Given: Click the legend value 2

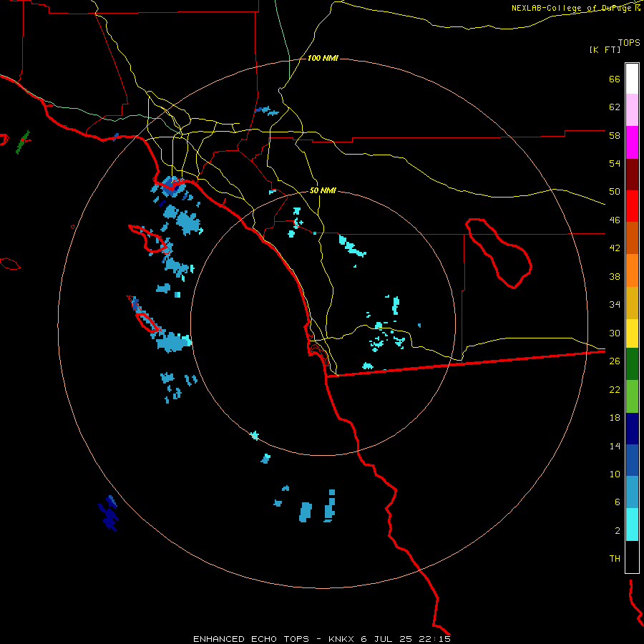Looking at the screenshot, I should coord(617,531).
